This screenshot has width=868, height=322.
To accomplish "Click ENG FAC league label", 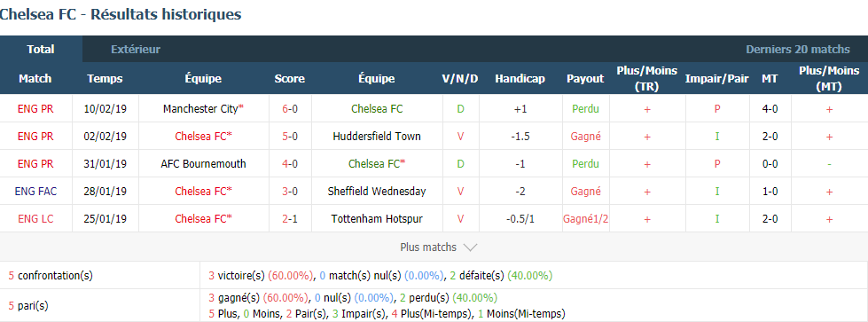I will (36, 192).
